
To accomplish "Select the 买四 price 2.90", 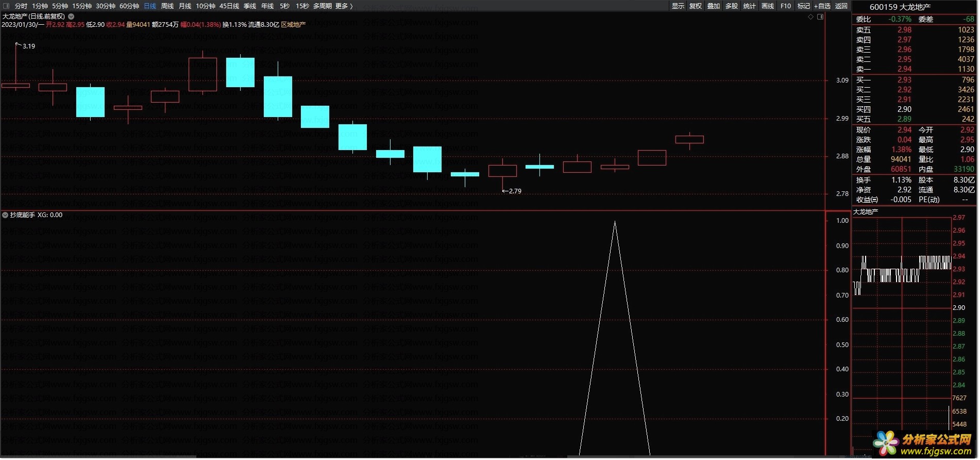I will point(904,109).
